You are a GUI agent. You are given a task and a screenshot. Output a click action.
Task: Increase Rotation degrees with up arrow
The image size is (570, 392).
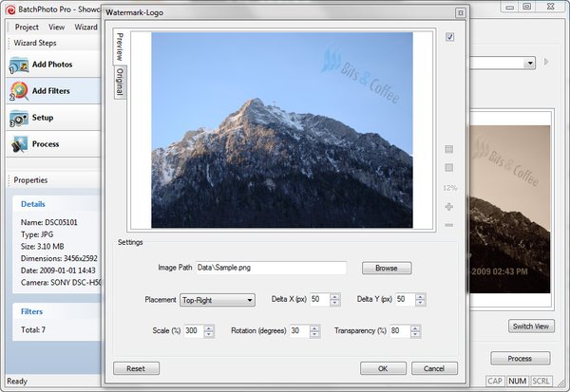click(x=314, y=328)
